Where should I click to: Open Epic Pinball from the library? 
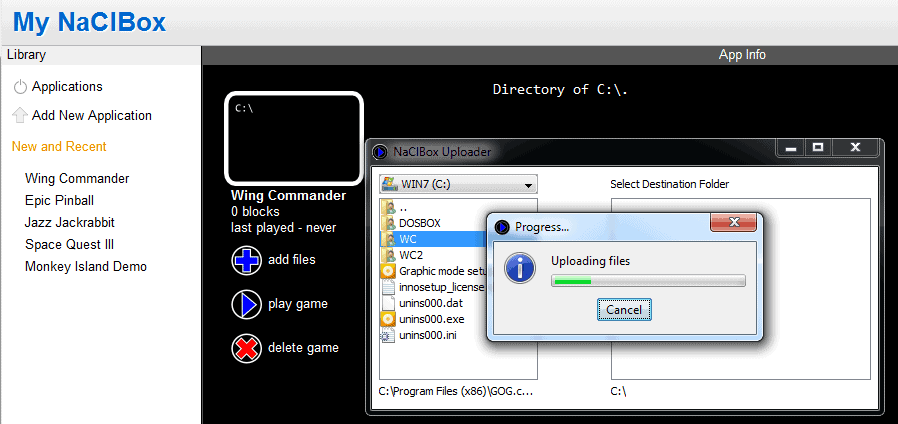click(60, 201)
